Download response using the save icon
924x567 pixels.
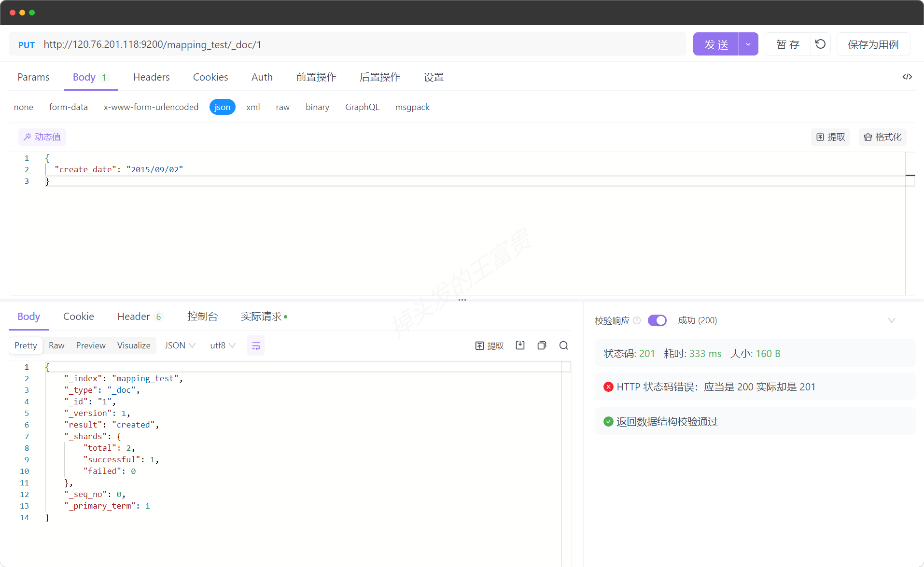520,346
